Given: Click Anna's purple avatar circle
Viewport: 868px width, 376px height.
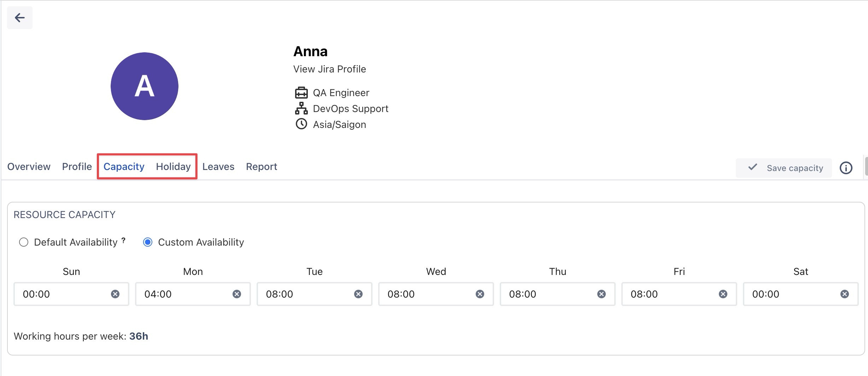Looking at the screenshot, I should (x=144, y=86).
